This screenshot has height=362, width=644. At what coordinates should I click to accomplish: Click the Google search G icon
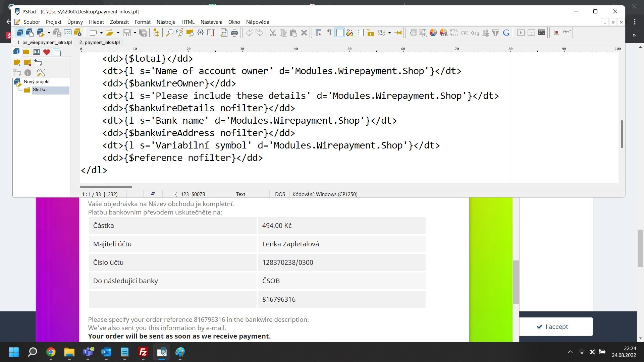pos(506,33)
